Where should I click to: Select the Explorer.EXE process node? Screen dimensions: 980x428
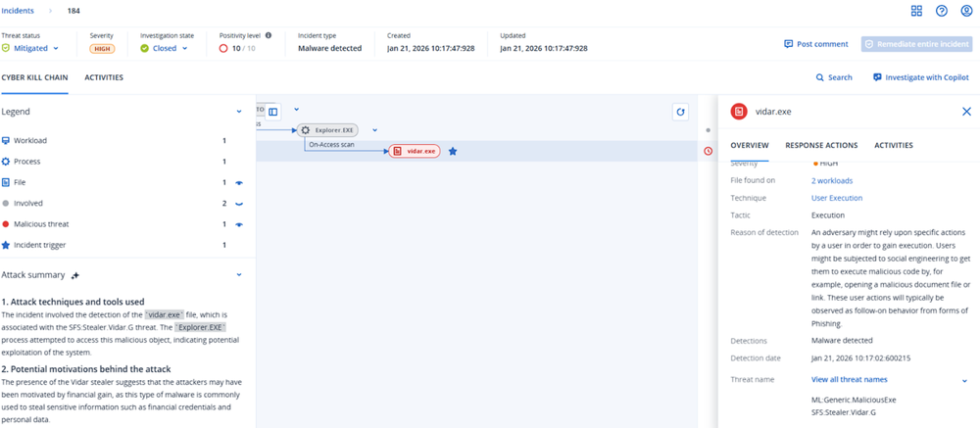tap(328, 129)
